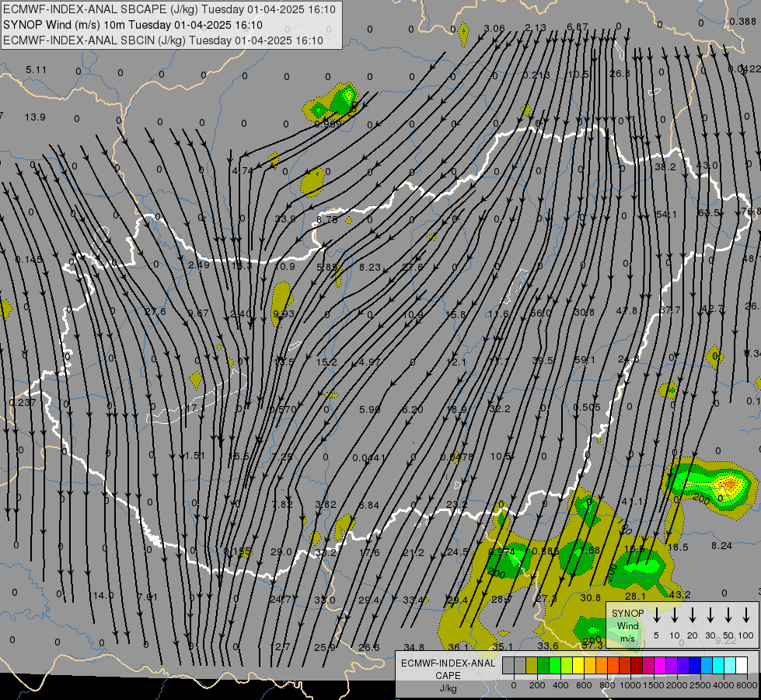Image resolution: width=761 pixels, height=700 pixels.
Task: Click the map value 8.23
Action: point(370,267)
